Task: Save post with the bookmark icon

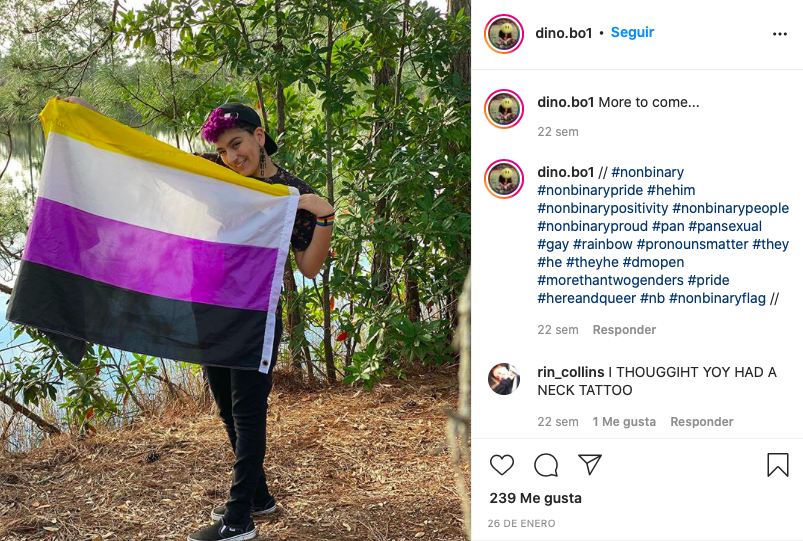Action: (x=777, y=465)
